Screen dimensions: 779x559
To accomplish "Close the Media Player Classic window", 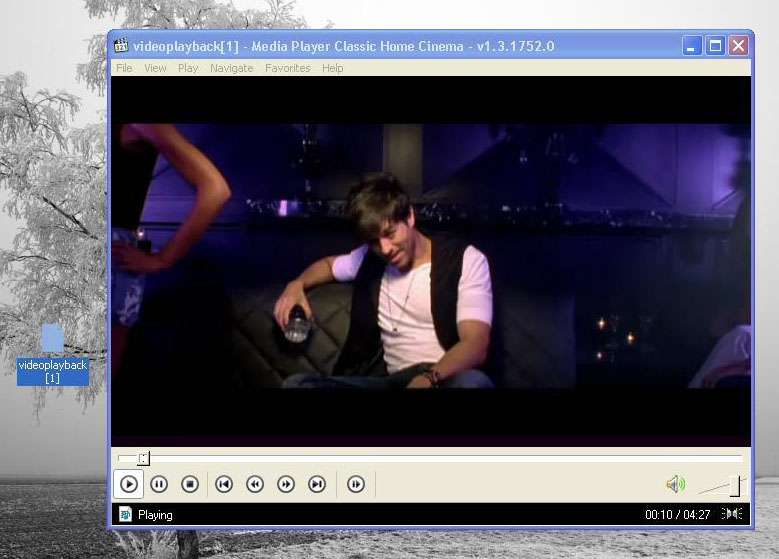I will [739, 46].
